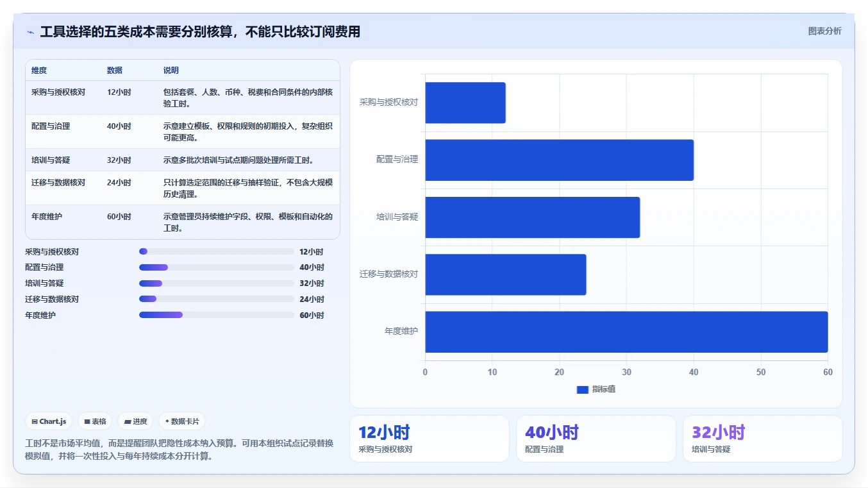Click the 采购与授权核对 progress bar
The image size is (868, 488).
coord(217,251)
